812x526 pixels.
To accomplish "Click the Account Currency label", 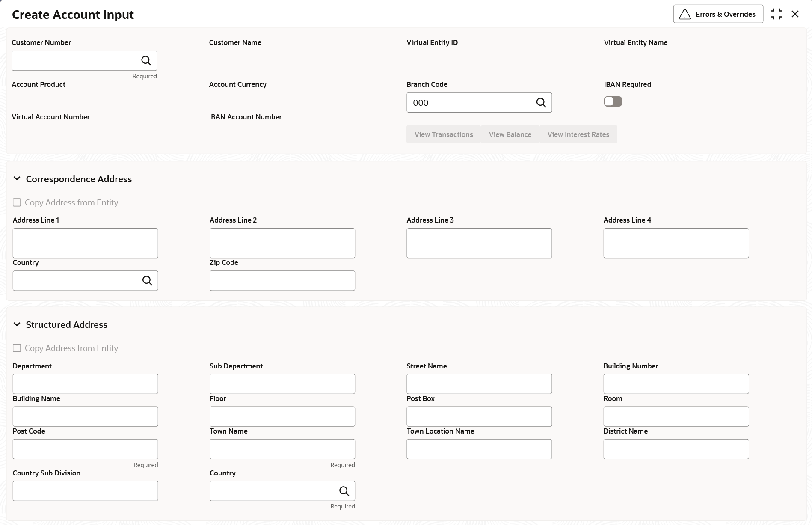I will tap(238, 84).
